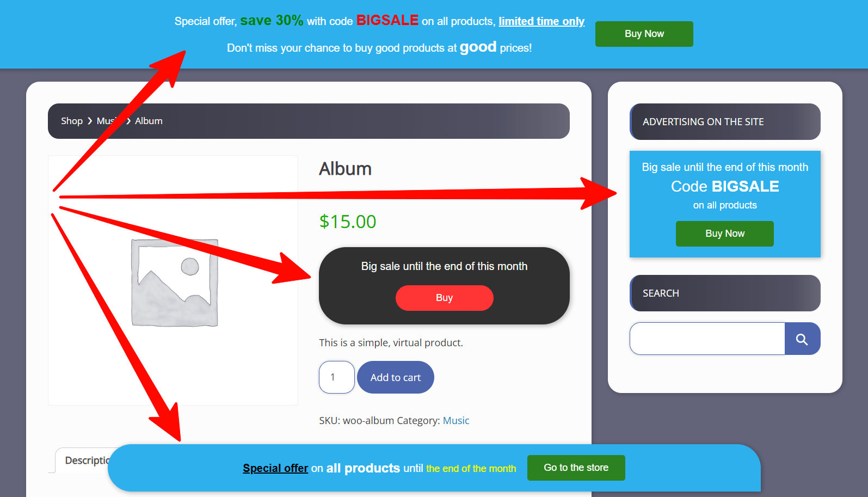Screen dimensions: 868x497
Task: Open the Music category link
Action: (455, 421)
